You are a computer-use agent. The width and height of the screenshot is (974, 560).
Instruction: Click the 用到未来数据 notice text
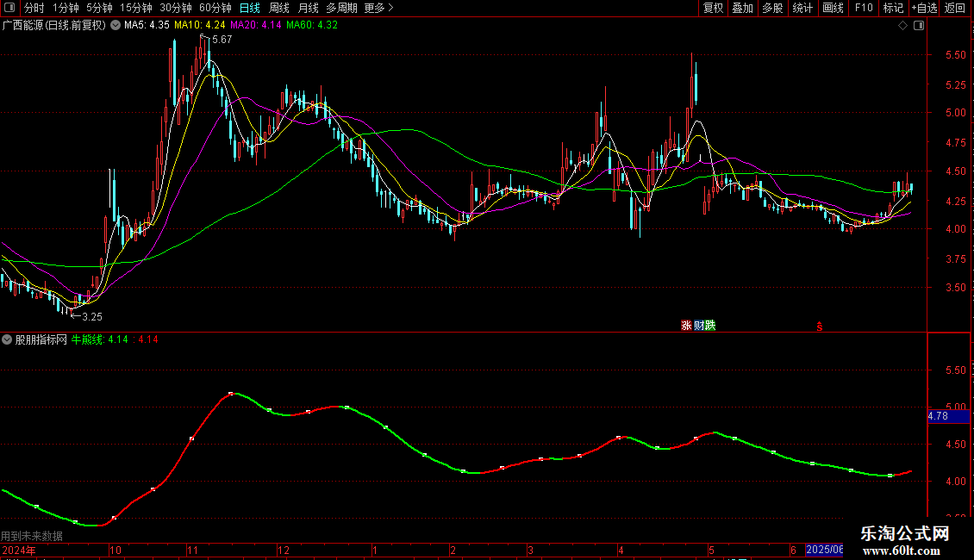32,536
